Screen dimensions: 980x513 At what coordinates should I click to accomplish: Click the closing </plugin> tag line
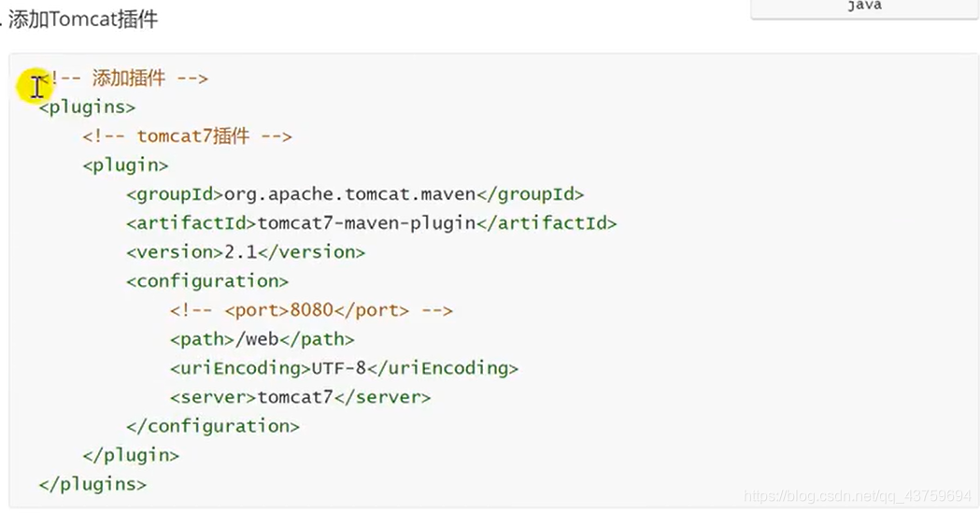[131, 455]
